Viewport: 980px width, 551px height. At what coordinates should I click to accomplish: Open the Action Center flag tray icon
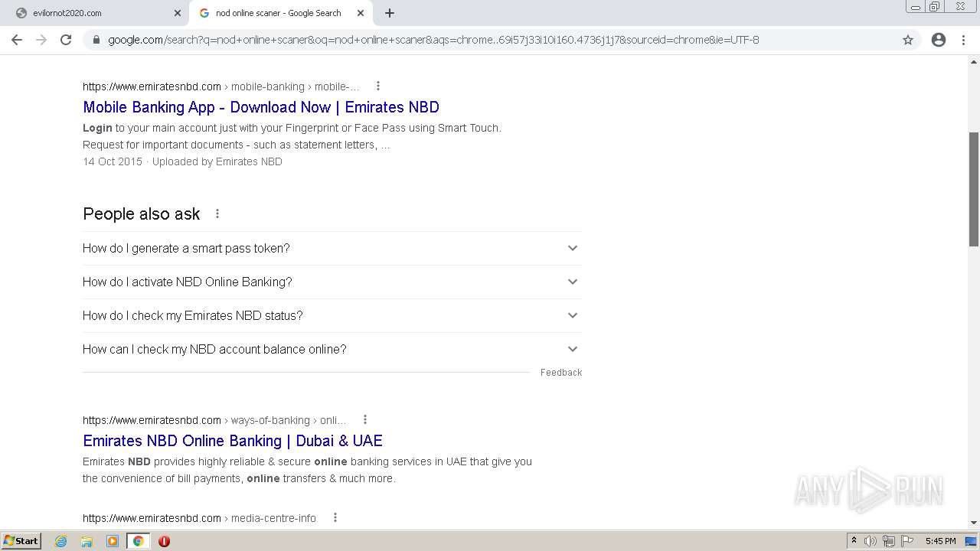(907, 541)
